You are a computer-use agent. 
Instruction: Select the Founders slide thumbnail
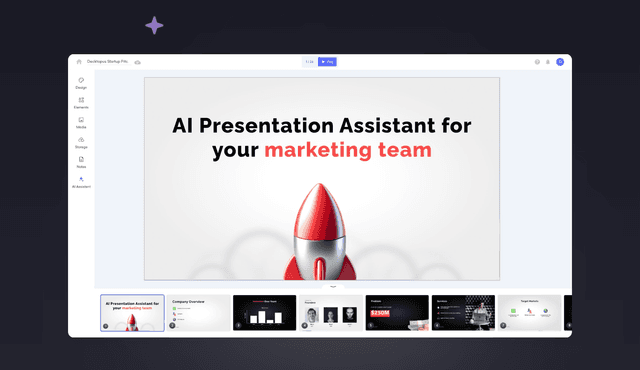pos(331,313)
